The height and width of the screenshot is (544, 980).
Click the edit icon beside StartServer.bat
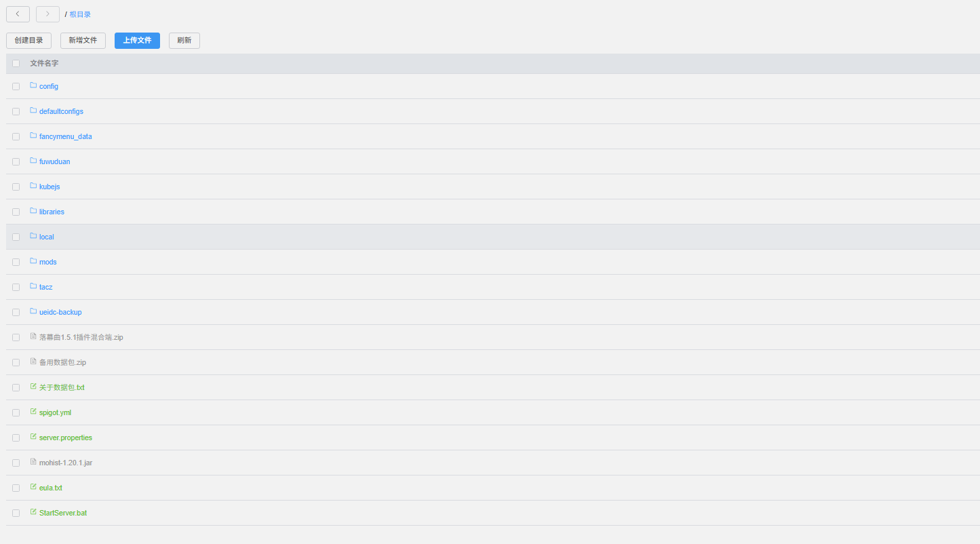[33, 512]
